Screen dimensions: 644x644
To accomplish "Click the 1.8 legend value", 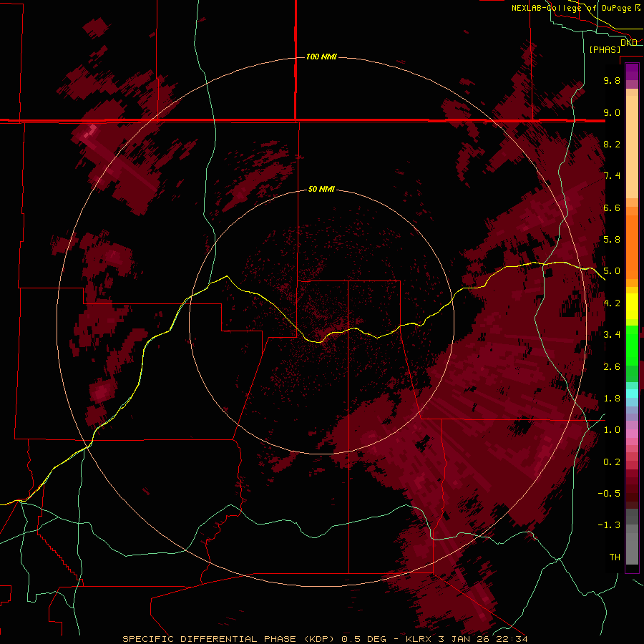I will (x=612, y=399).
